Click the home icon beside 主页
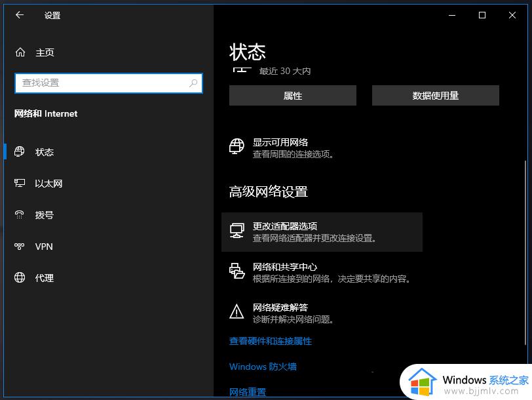This screenshot has width=532, height=400. point(20,52)
